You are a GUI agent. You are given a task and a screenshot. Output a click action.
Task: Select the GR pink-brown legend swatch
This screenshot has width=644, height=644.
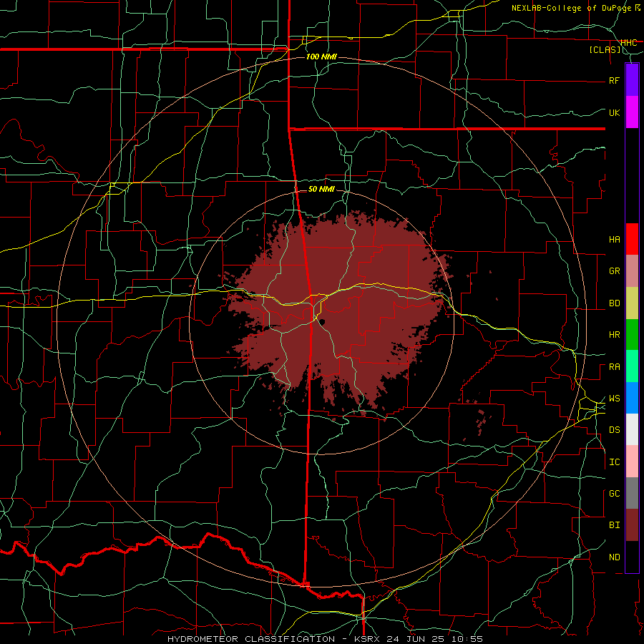click(632, 271)
